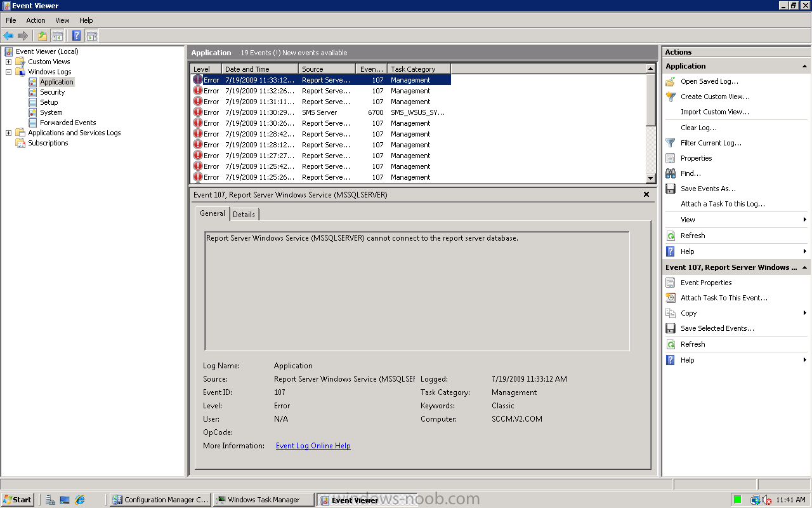Open the View menu
The image size is (812, 508).
click(62, 20)
